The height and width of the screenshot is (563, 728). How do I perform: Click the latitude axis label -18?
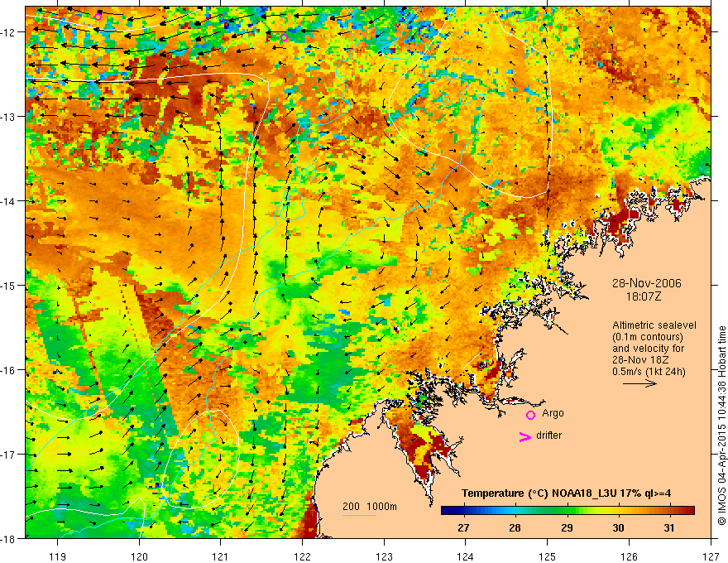point(9,538)
